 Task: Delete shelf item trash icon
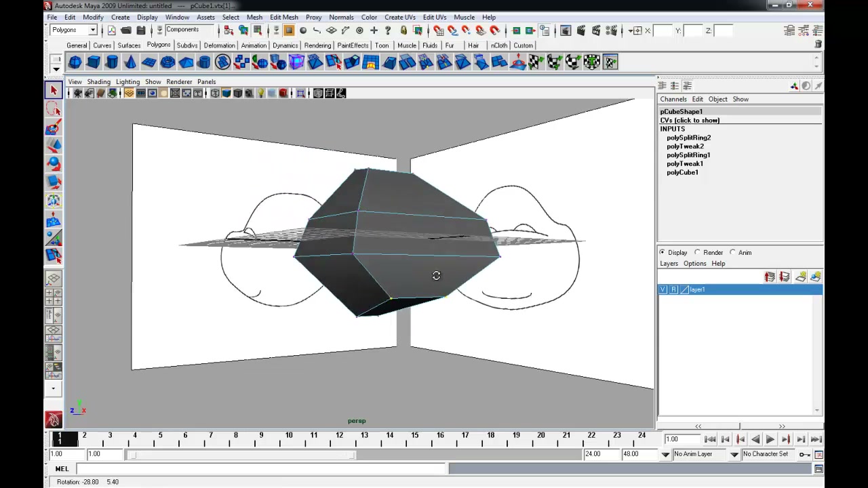818,44
